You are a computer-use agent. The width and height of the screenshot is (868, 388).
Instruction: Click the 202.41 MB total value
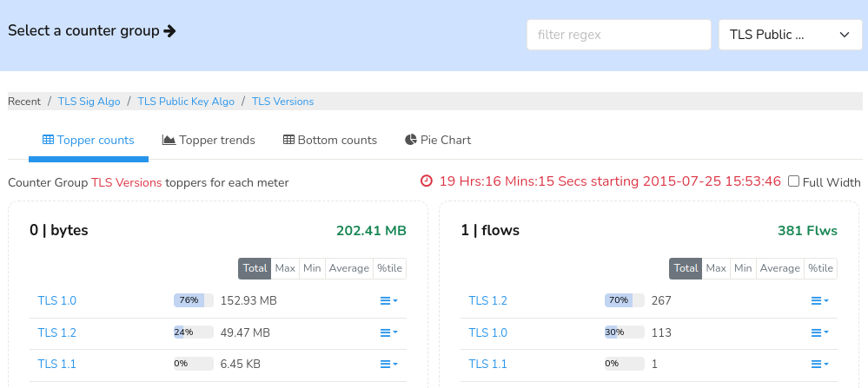pyautogui.click(x=372, y=231)
